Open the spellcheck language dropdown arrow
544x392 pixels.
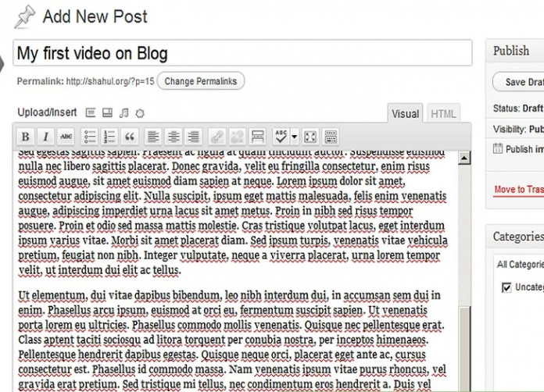295,137
